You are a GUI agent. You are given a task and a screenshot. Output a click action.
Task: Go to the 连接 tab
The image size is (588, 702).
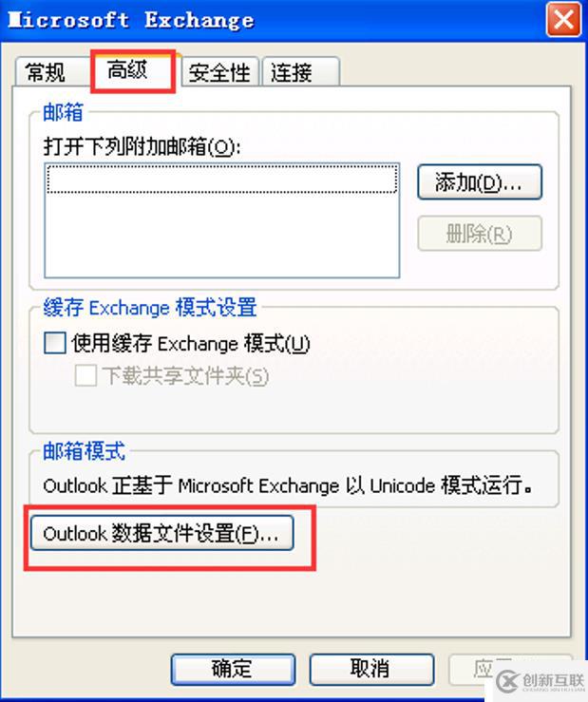click(300, 72)
